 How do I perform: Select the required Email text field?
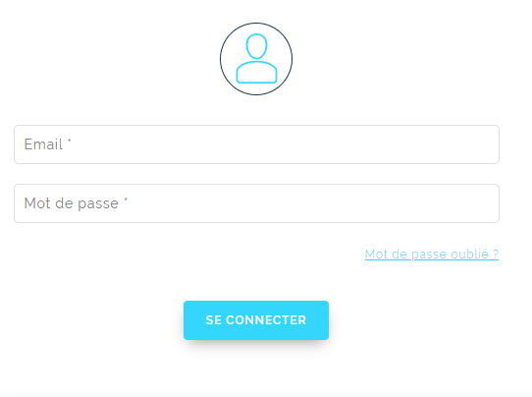pyautogui.click(x=256, y=144)
